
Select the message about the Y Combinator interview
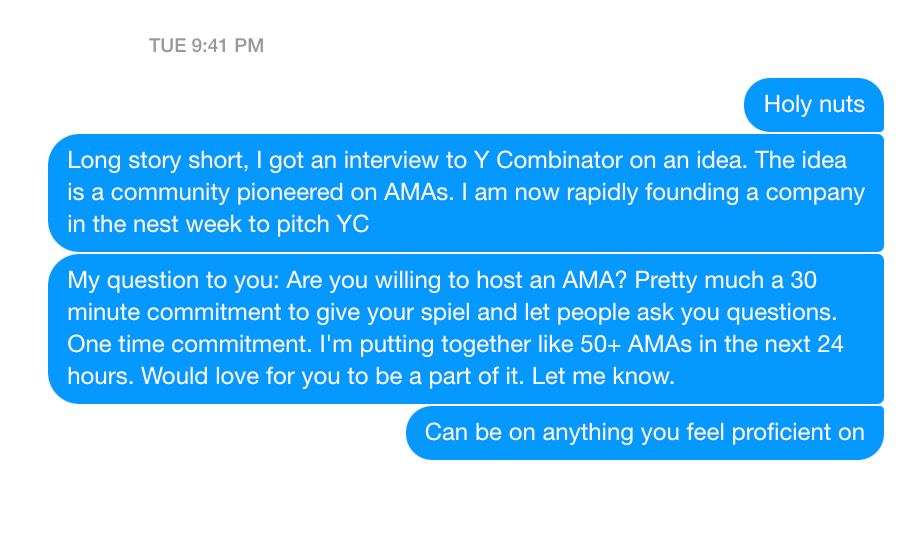point(466,192)
